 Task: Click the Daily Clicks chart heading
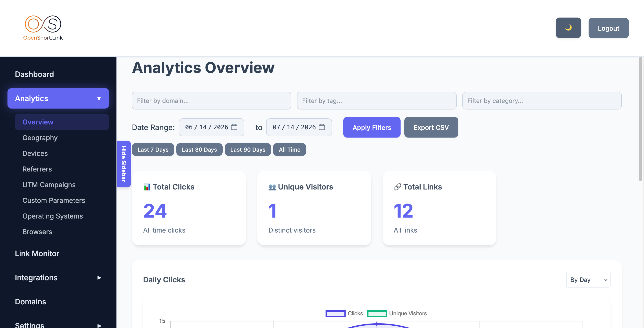[x=164, y=280]
